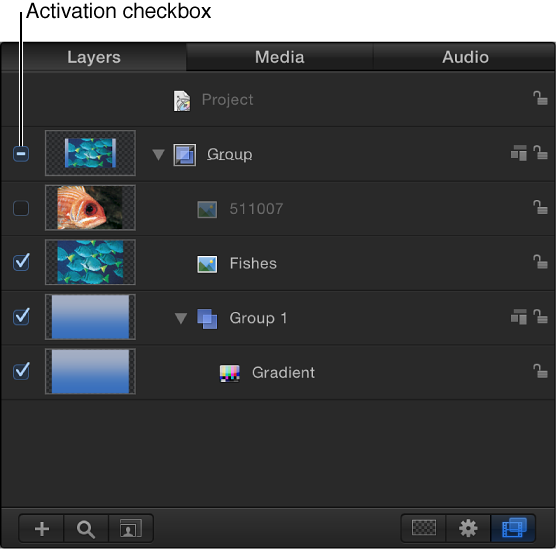Toggle the Group activation checkbox

click(x=21, y=154)
